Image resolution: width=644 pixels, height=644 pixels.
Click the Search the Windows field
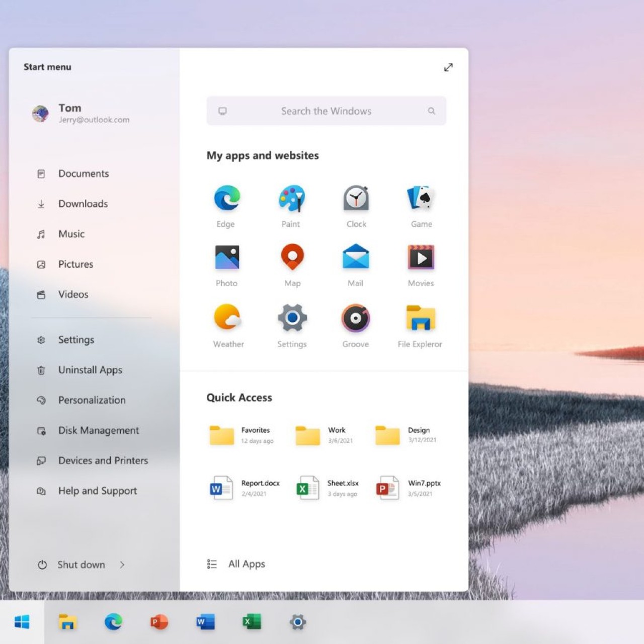[x=326, y=111]
